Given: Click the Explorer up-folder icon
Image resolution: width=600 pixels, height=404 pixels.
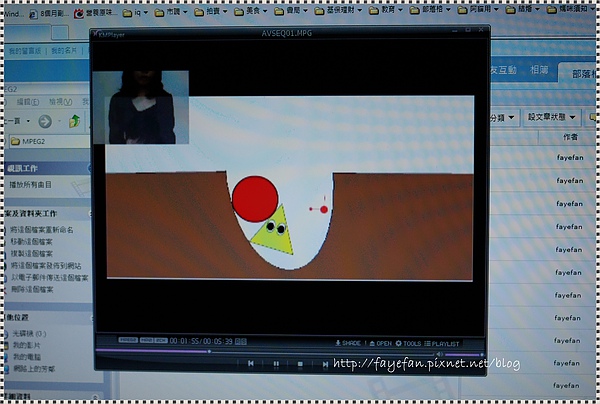Looking at the screenshot, I should click(x=75, y=121).
